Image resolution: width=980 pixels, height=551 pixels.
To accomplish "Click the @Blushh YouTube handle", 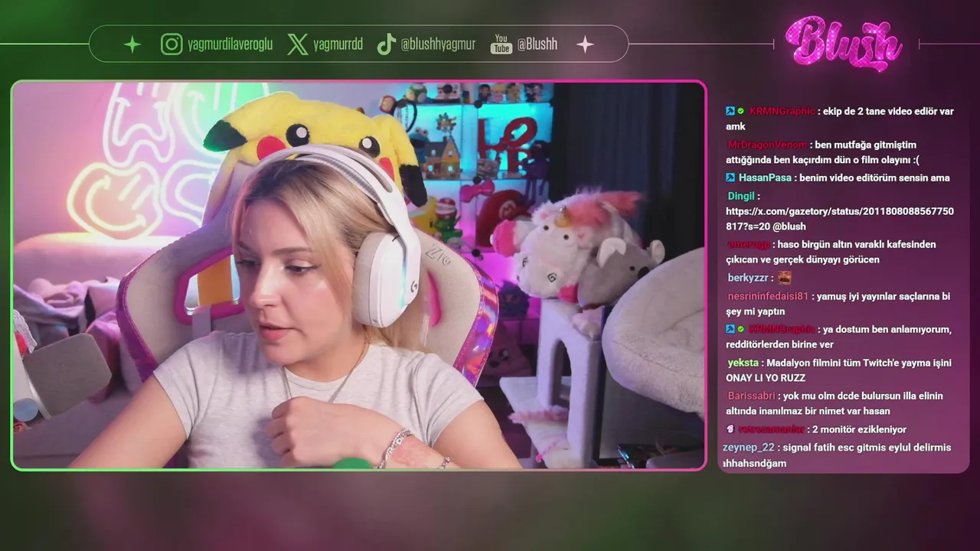I will coord(537,44).
